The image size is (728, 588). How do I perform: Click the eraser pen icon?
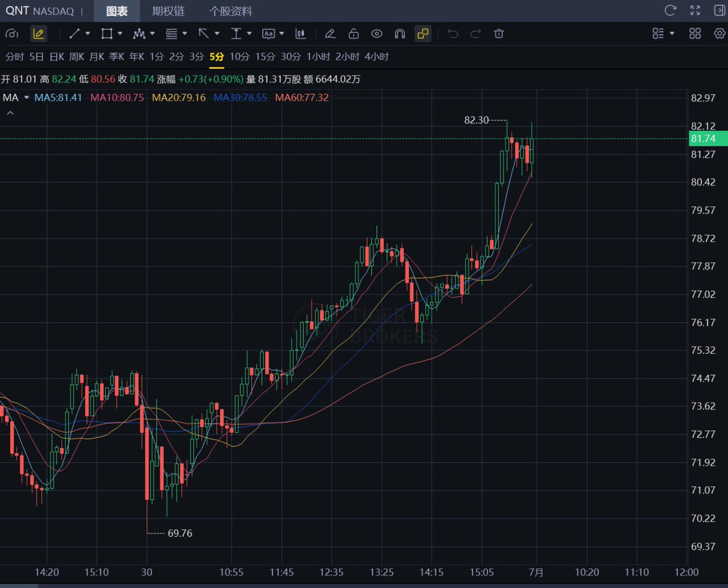tap(330, 34)
